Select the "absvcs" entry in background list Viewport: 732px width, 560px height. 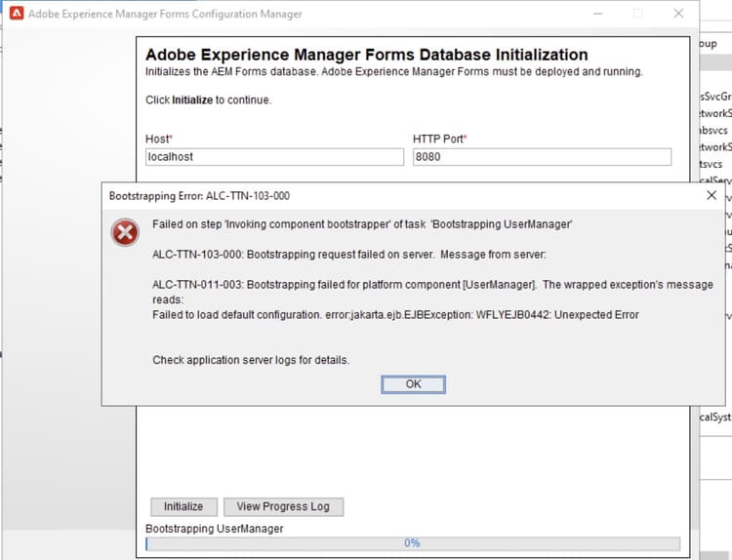click(712, 130)
